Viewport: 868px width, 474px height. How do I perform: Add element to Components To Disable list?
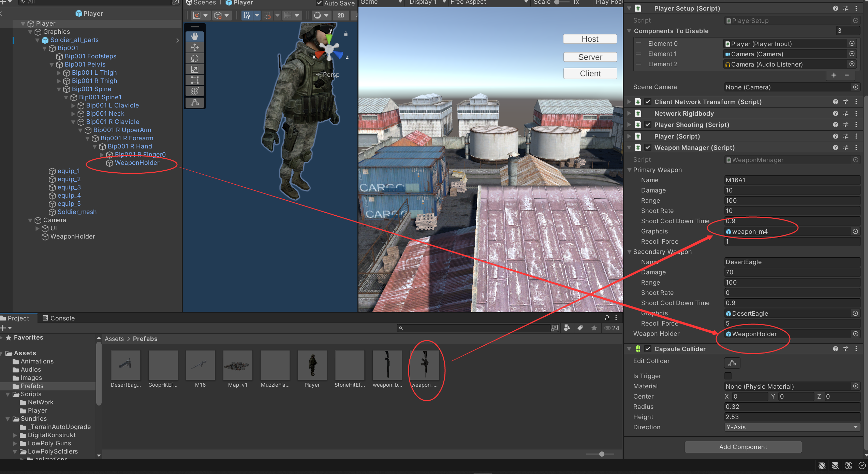click(834, 75)
